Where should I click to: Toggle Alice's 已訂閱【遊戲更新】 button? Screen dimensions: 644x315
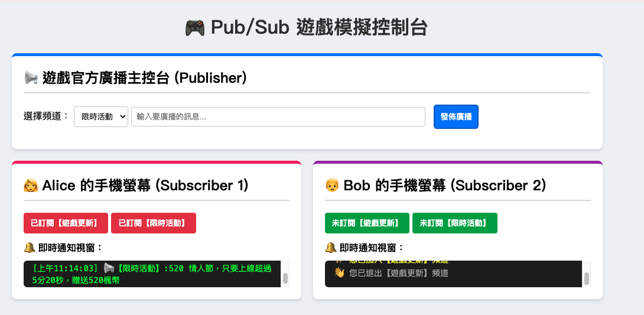[x=66, y=223]
